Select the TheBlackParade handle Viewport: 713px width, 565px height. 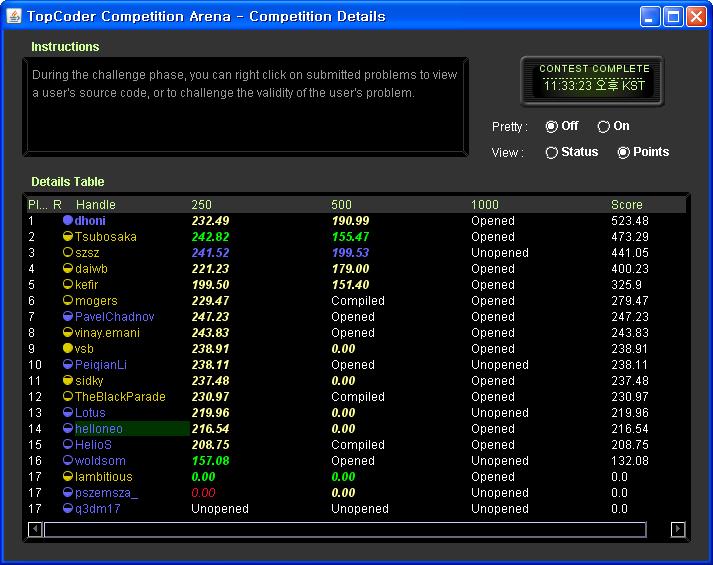[x=120, y=397]
